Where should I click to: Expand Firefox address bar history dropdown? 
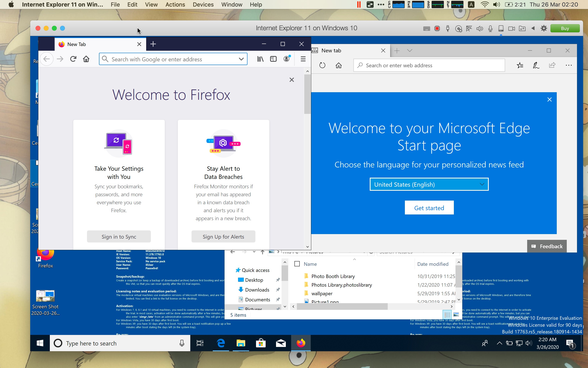point(241,59)
